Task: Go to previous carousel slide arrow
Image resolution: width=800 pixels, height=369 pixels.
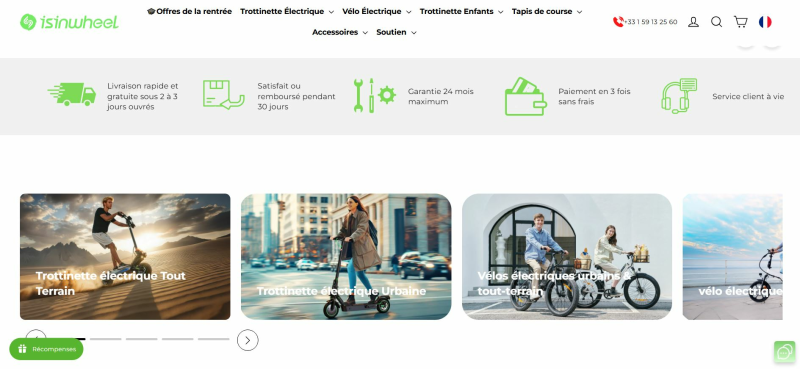Action: (x=36, y=334)
